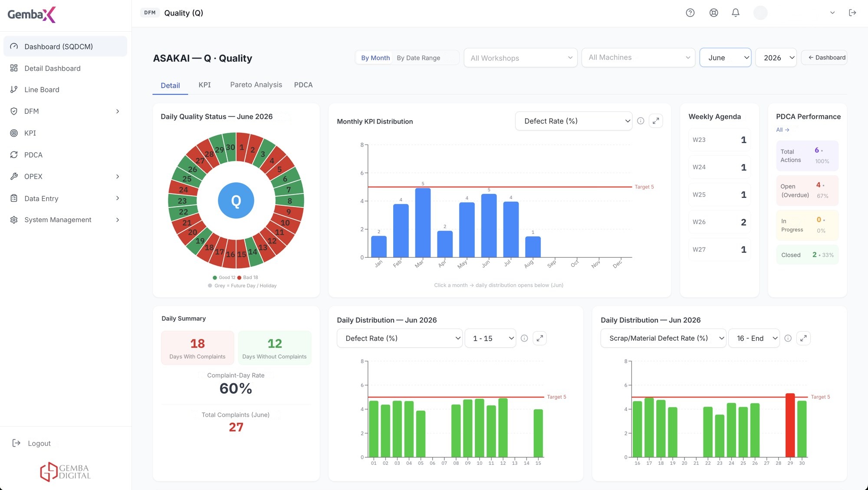Open the June month selector
Screen dimensions: 868x490
[725, 57]
